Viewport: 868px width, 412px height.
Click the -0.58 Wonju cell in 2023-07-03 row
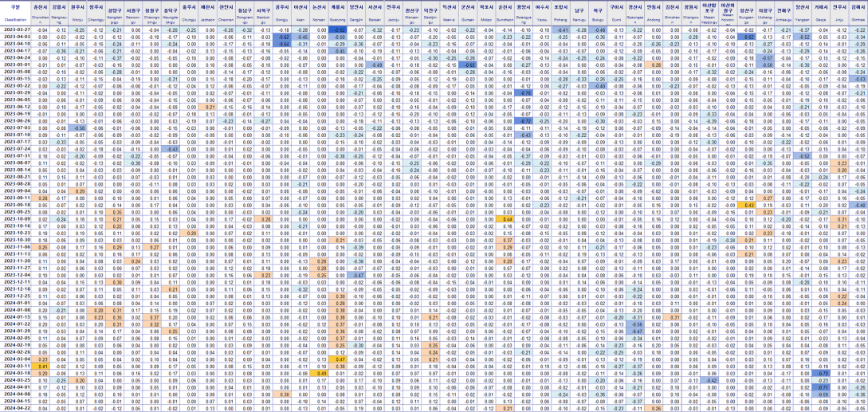(x=78, y=128)
